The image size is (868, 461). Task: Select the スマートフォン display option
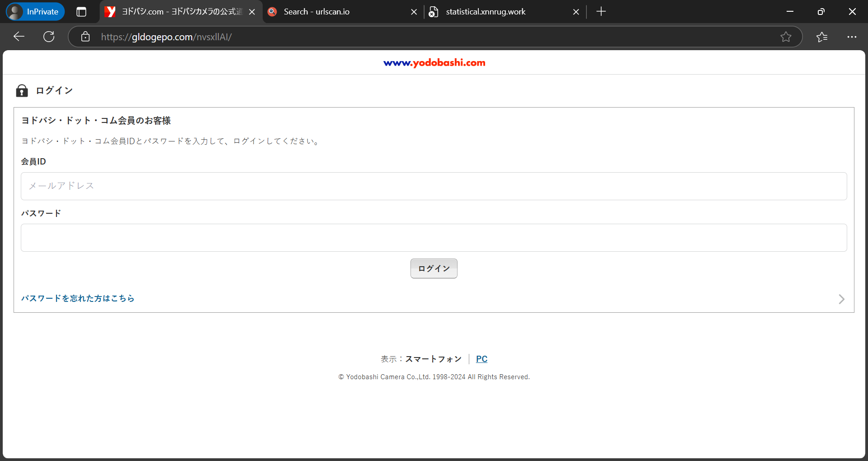click(x=434, y=359)
